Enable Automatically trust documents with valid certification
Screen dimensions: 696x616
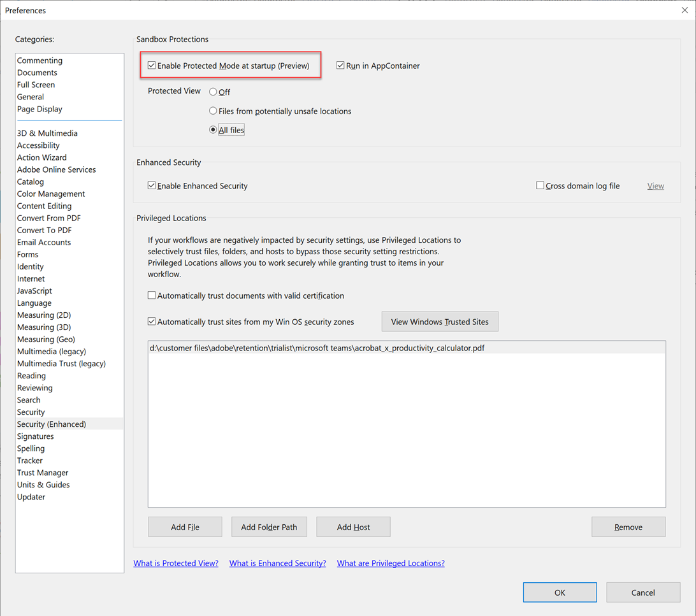[152, 295]
